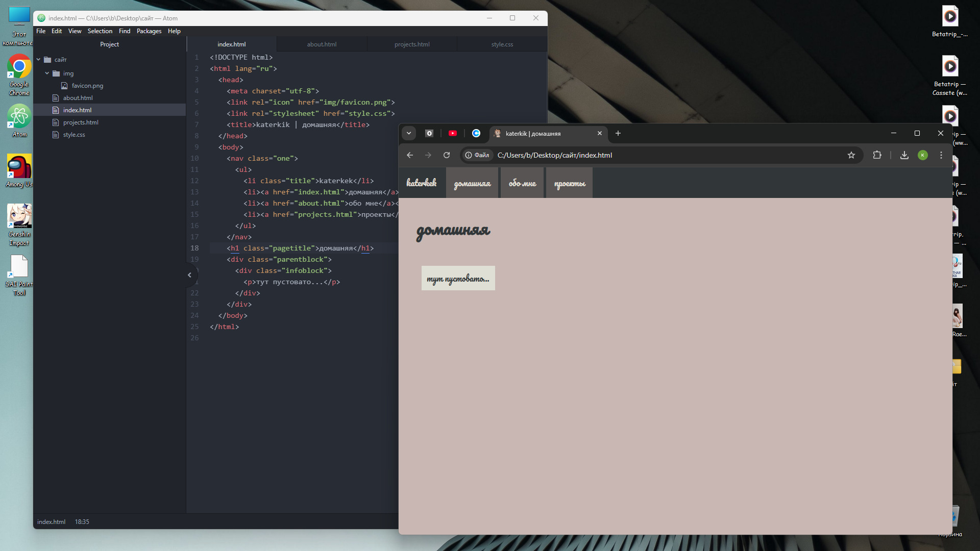Viewport: 980px width, 551px height.
Task: Select projects.html in project tree
Action: [81, 122]
